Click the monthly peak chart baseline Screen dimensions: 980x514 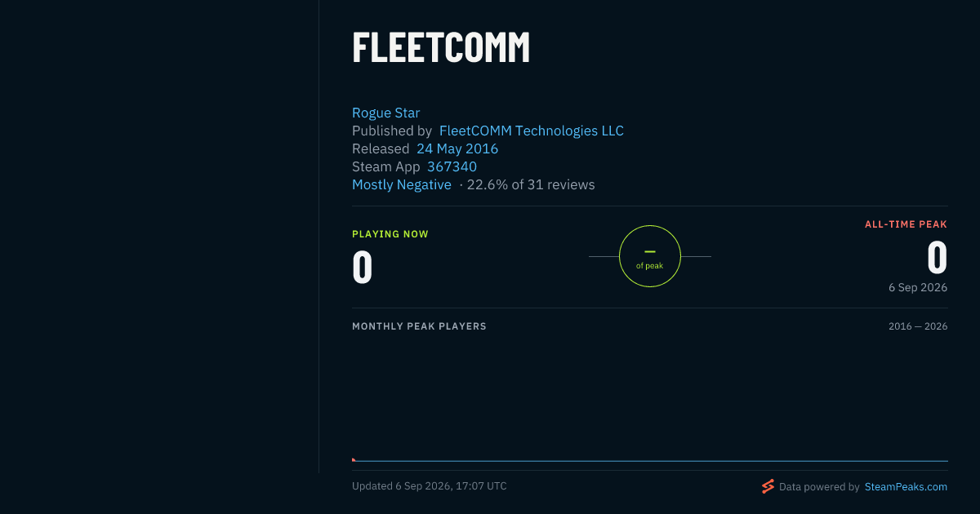[650, 461]
